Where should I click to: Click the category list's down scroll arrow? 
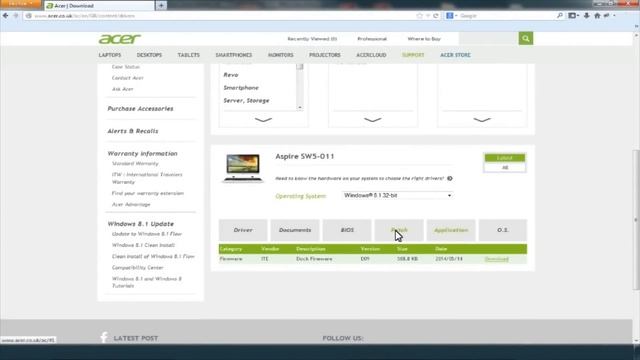(x=300, y=107)
